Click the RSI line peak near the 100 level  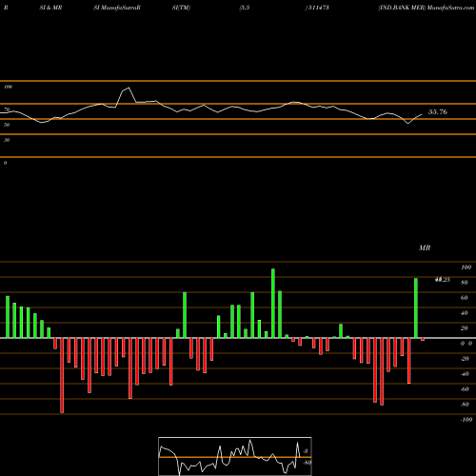(x=129, y=88)
